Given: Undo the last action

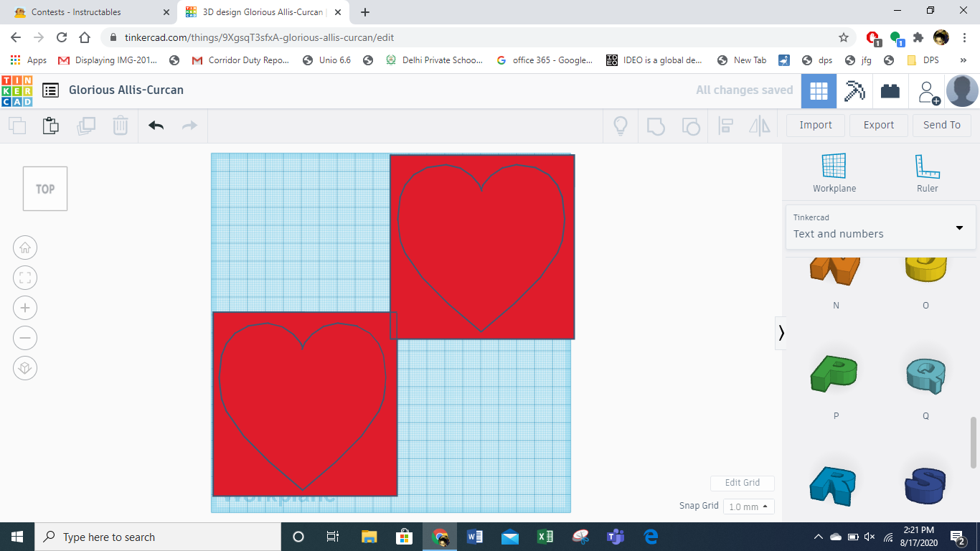Looking at the screenshot, I should click(x=156, y=126).
